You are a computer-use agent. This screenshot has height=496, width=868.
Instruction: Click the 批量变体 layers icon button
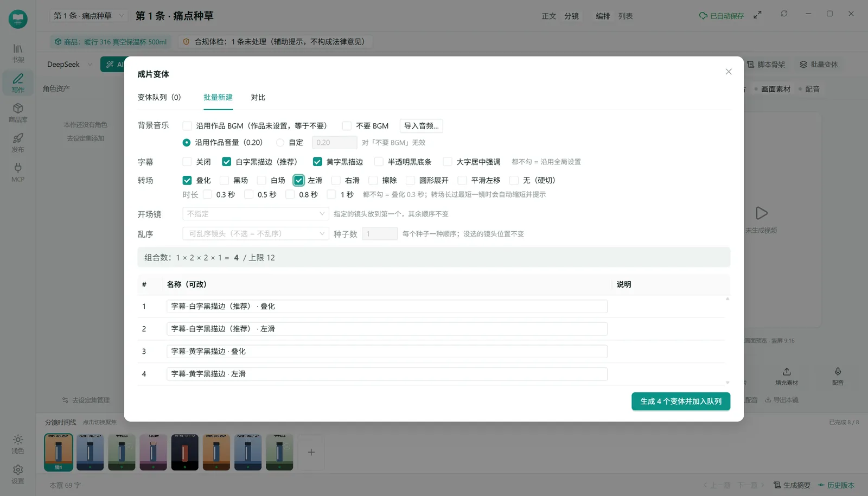point(818,65)
